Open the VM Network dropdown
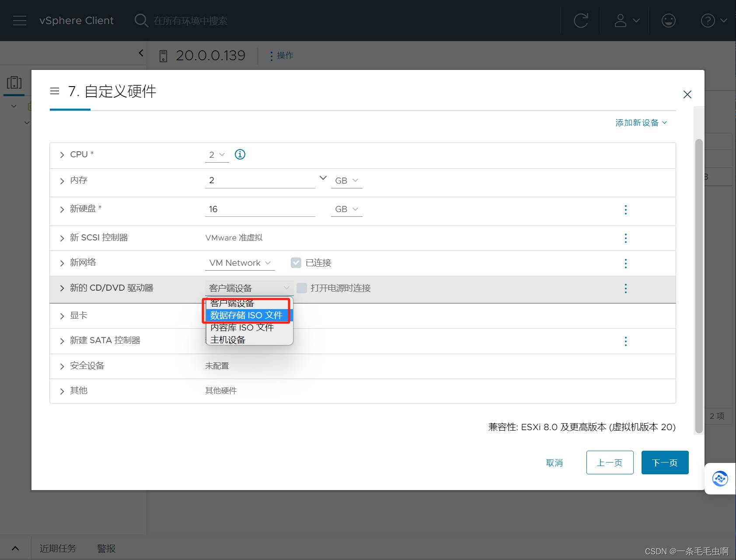This screenshot has width=736, height=560. pos(240,263)
